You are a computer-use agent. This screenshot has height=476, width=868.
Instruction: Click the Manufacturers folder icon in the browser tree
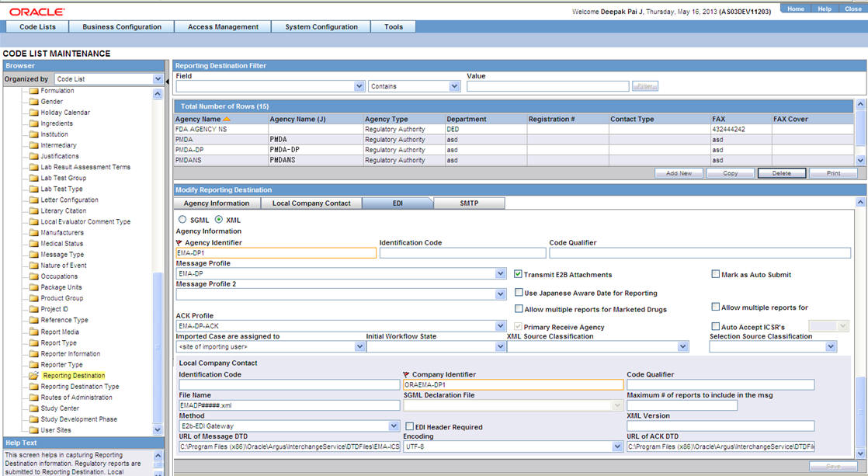tap(35, 232)
